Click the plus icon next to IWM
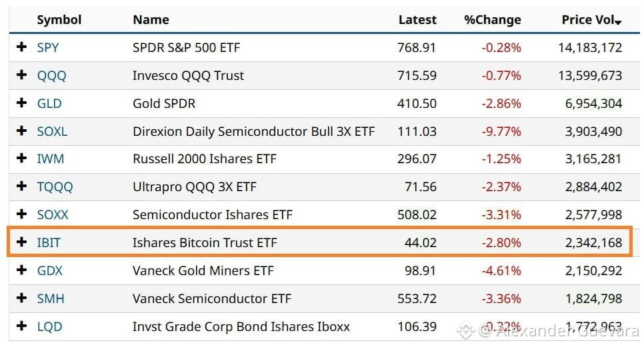The height and width of the screenshot is (347, 644). click(21, 158)
